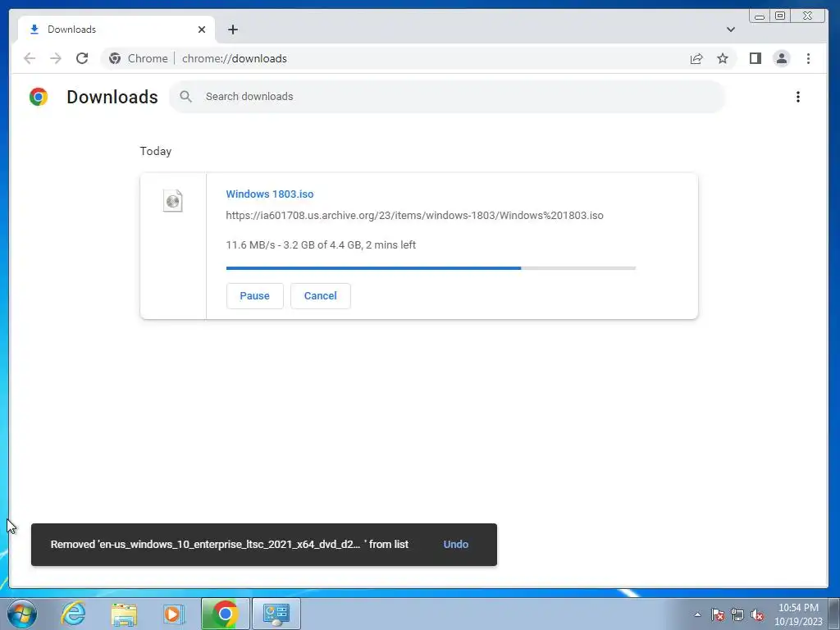Launch Internet Explorer from taskbar

[x=73, y=614]
